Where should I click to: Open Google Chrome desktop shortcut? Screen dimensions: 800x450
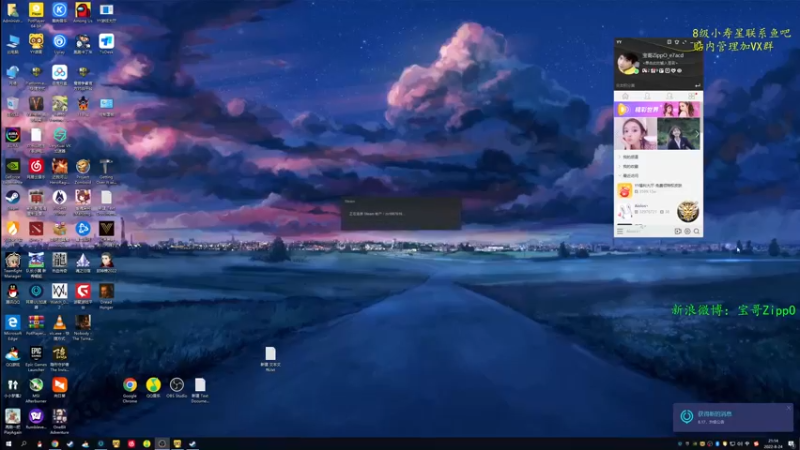[130, 390]
